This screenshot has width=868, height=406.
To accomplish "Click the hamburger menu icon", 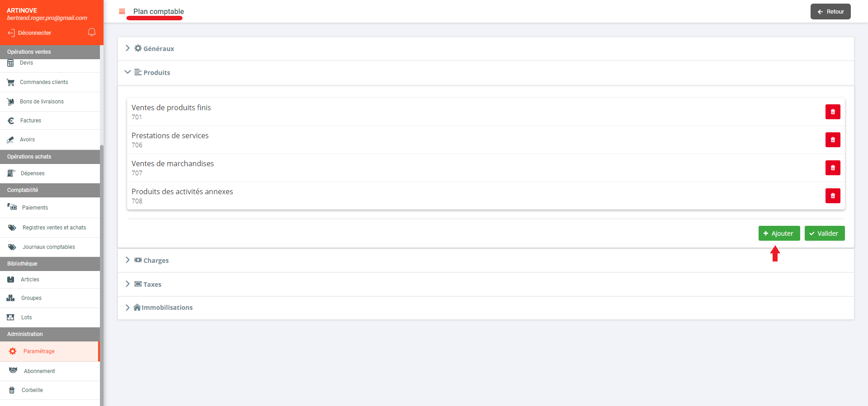I will [122, 11].
